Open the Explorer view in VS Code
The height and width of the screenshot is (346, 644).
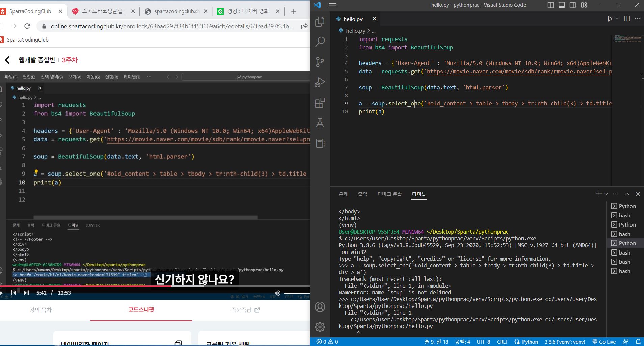[x=320, y=22]
